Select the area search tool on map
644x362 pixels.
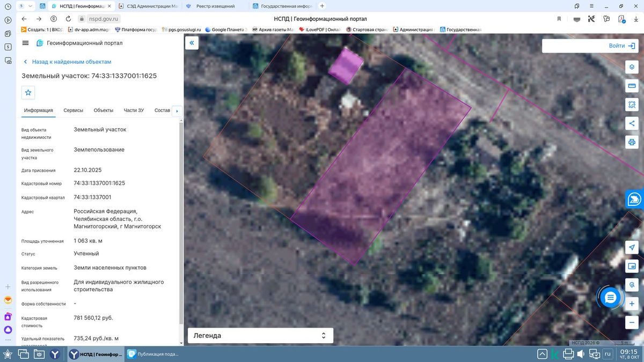pos(632,105)
